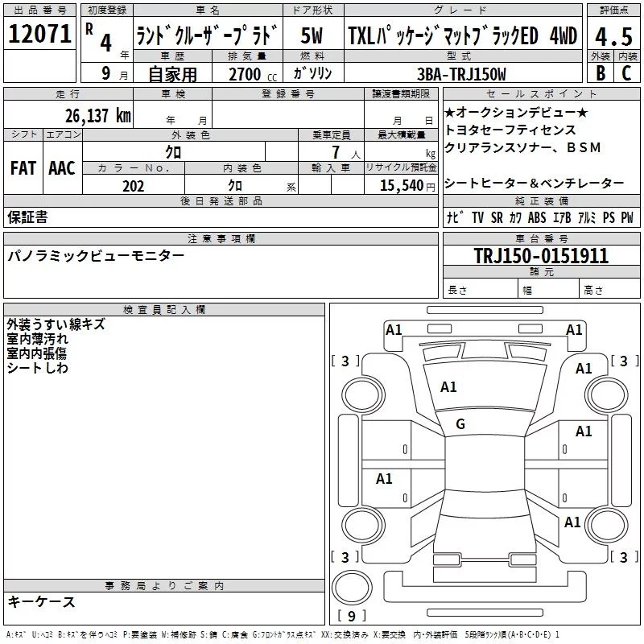This screenshot has height=644, width=644.
Task: Select the registration month value 9
Action: pyautogui.click(x=106, y=73)
